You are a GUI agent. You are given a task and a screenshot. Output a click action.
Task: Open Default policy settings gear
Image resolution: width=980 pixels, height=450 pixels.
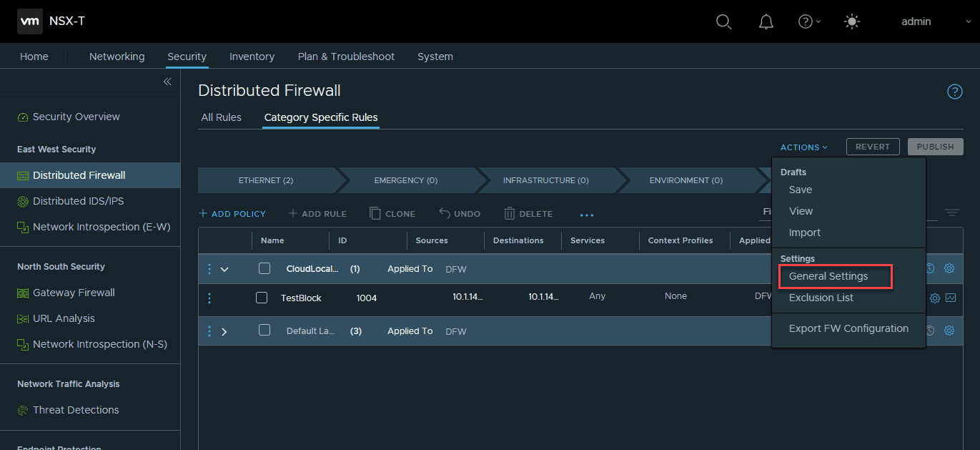[949, 331]
